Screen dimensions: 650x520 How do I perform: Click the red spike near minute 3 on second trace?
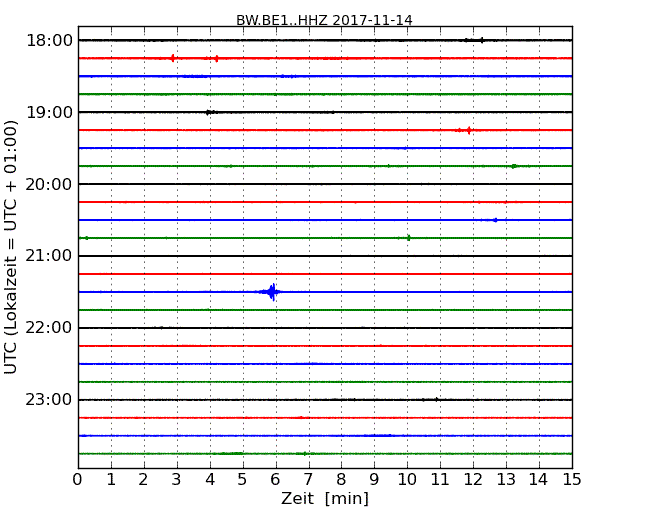172,58
